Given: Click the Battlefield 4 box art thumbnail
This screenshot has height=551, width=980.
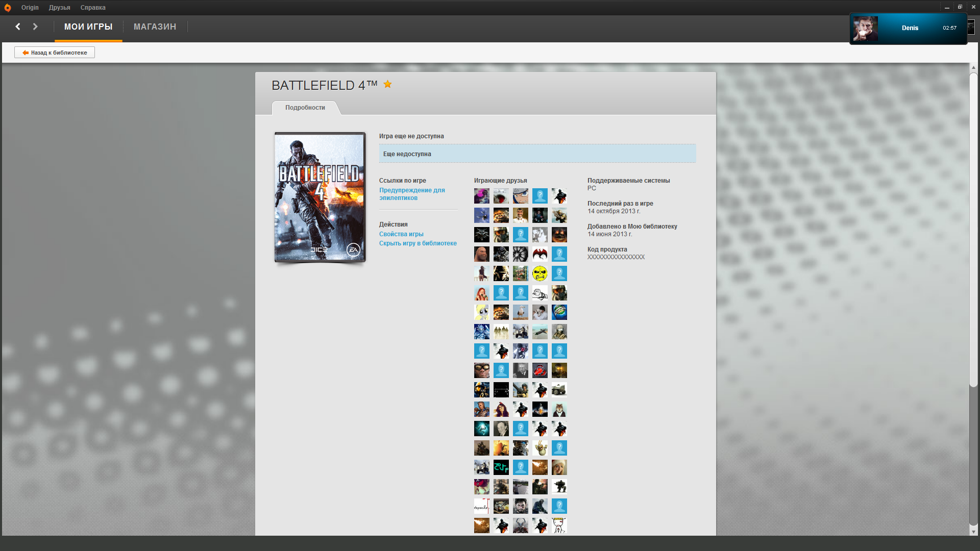Looking at the screenshot, I should click(320, 197).
